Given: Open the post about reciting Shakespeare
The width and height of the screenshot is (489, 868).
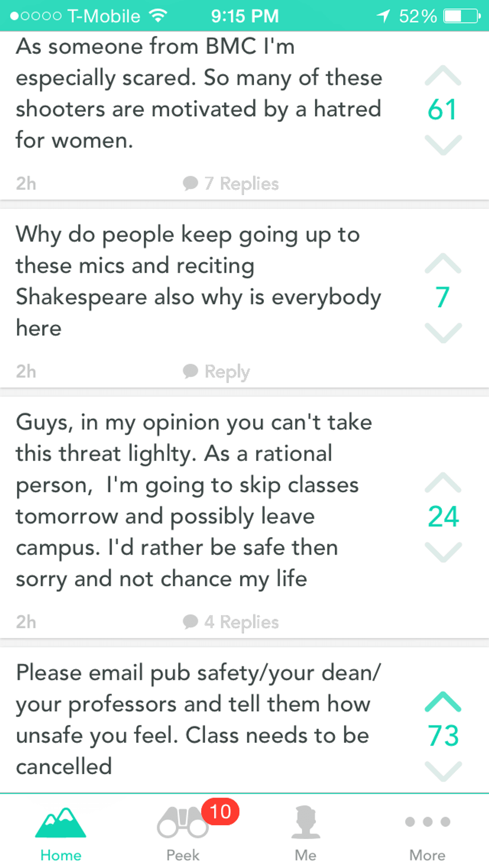Looking at the screenshot, I should pyautogui.click(x=200, y=282).
